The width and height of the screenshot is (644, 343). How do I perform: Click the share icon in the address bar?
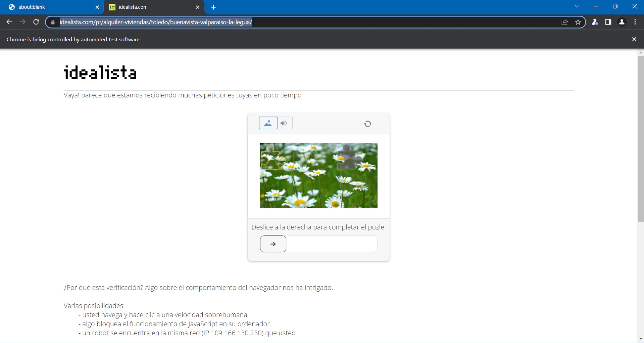click(x=564, y=22)
